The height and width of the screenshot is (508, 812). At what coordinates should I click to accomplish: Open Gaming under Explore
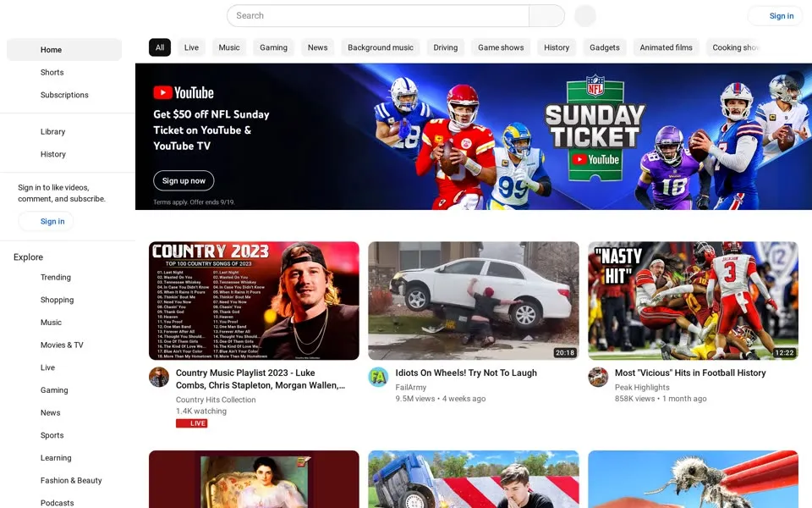click(x=64, y=389)
